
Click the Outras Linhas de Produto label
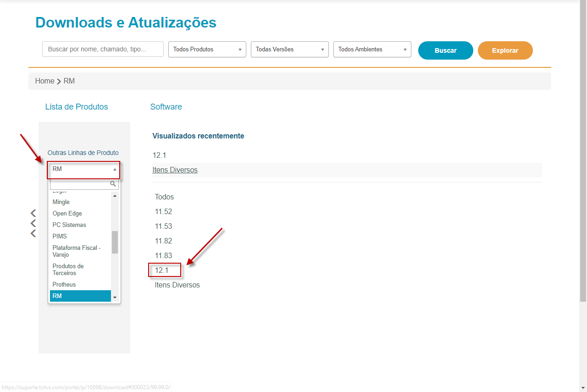pyautogui.click(x=83, y=153)
